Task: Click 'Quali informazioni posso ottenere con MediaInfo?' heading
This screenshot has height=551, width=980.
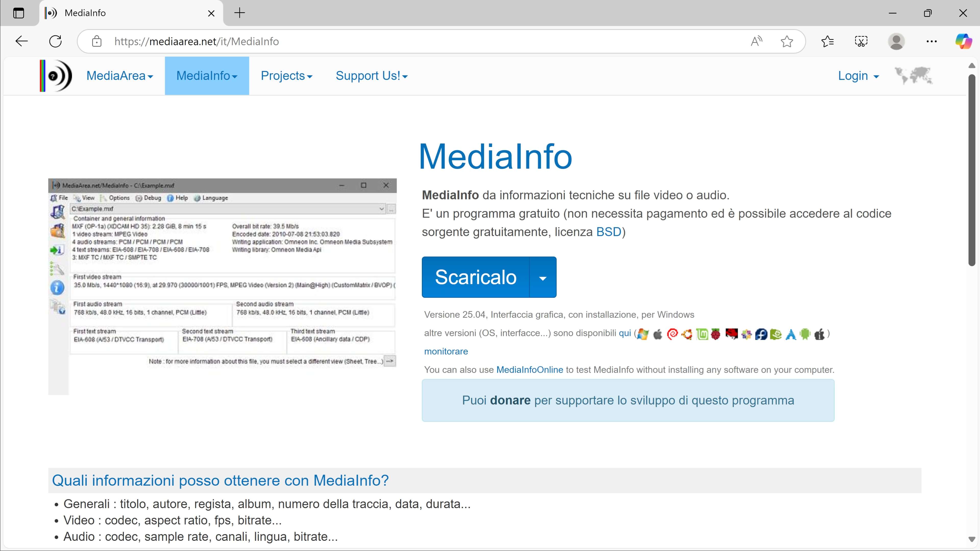Action: coord(220,480)
